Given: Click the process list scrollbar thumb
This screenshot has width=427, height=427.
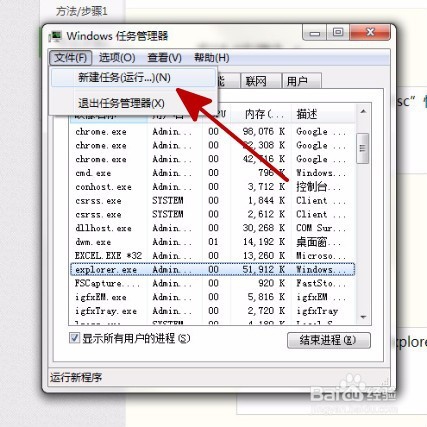Looking at the screenshot, I should (363, 148).
